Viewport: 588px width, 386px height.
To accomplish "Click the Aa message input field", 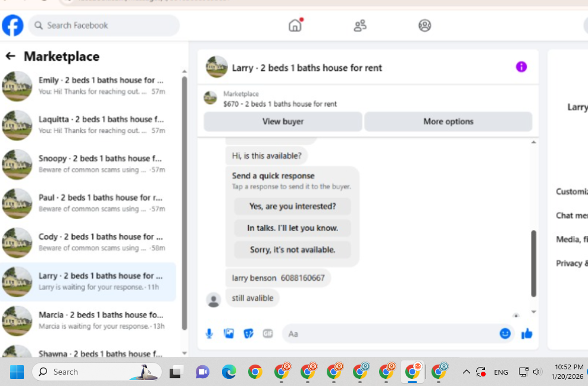I will (390, 334).
